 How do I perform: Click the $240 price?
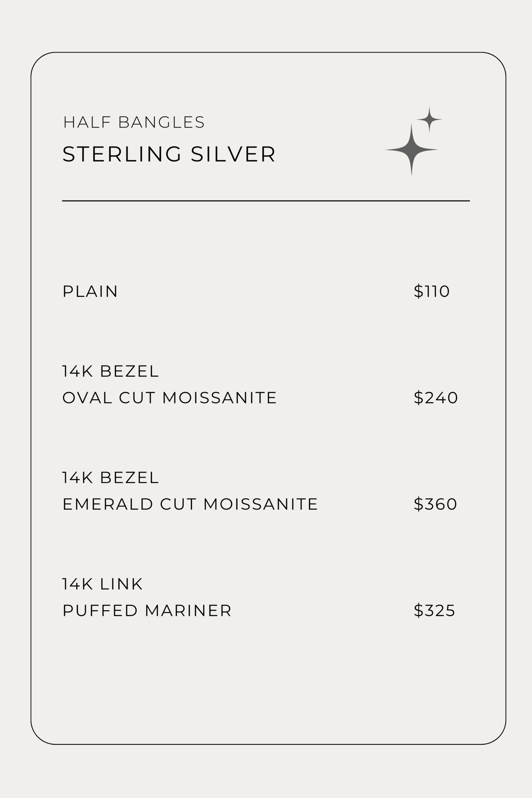pyautogui.click(x=436, y=398)
